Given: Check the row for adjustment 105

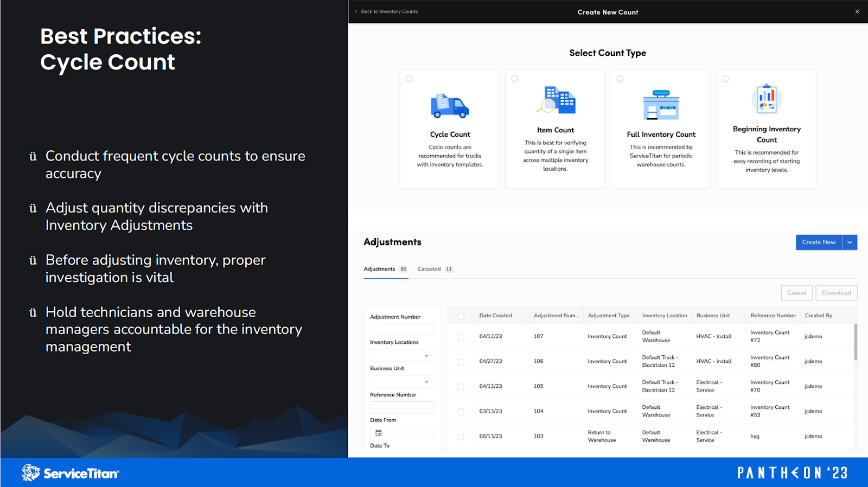Looking at the screenshot, I should pyautogui.click(x=461, y=387).
